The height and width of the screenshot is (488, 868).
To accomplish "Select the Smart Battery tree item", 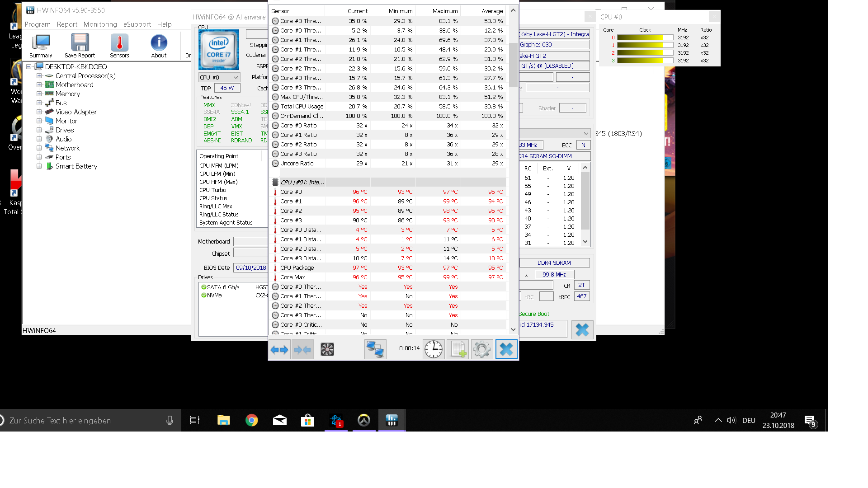I will (76, 166).
